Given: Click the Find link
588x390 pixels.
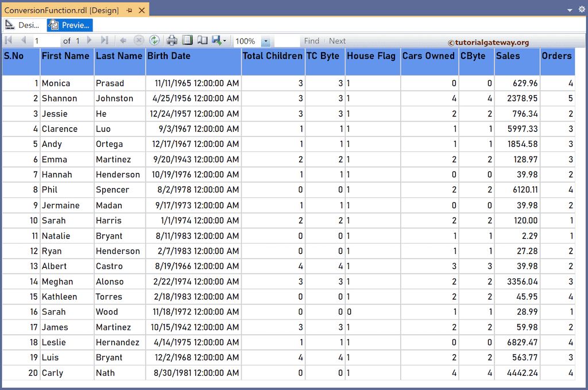Looking at the screenshot, I should [x=311, y=41].
